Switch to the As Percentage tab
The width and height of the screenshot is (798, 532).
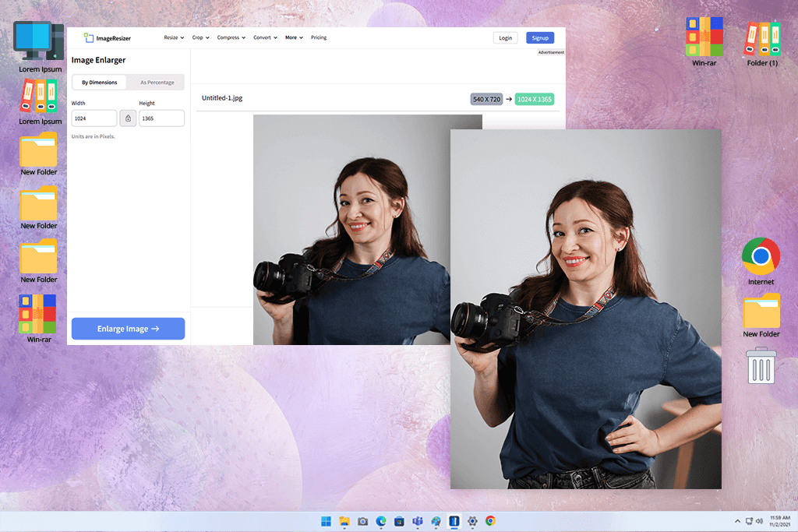157,83
